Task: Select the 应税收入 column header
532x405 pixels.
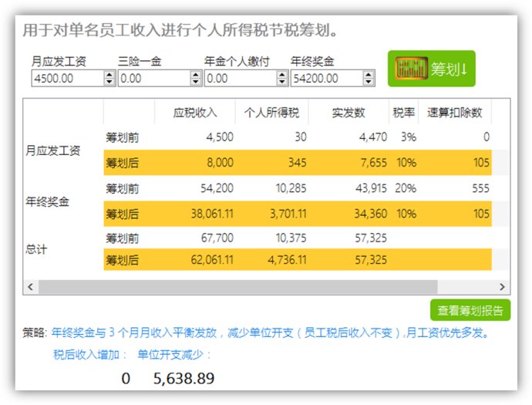Action: (x=195, y=113)
